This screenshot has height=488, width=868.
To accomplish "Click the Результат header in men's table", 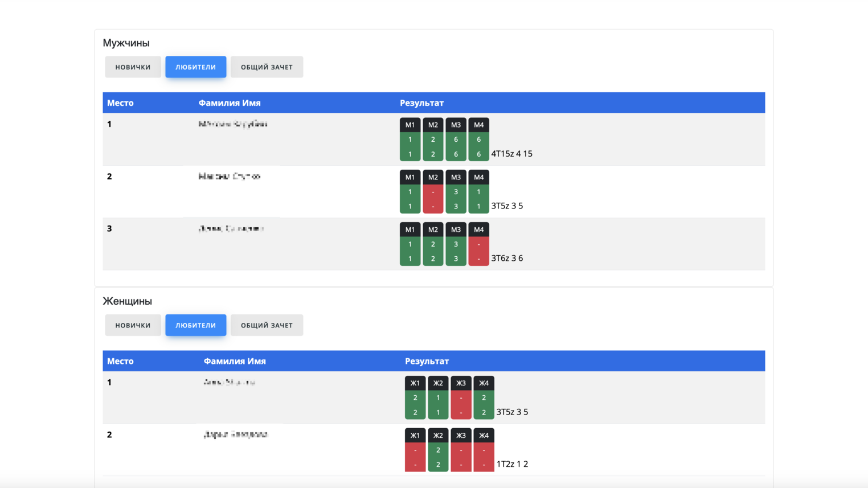I will click(x=421, y=103).
